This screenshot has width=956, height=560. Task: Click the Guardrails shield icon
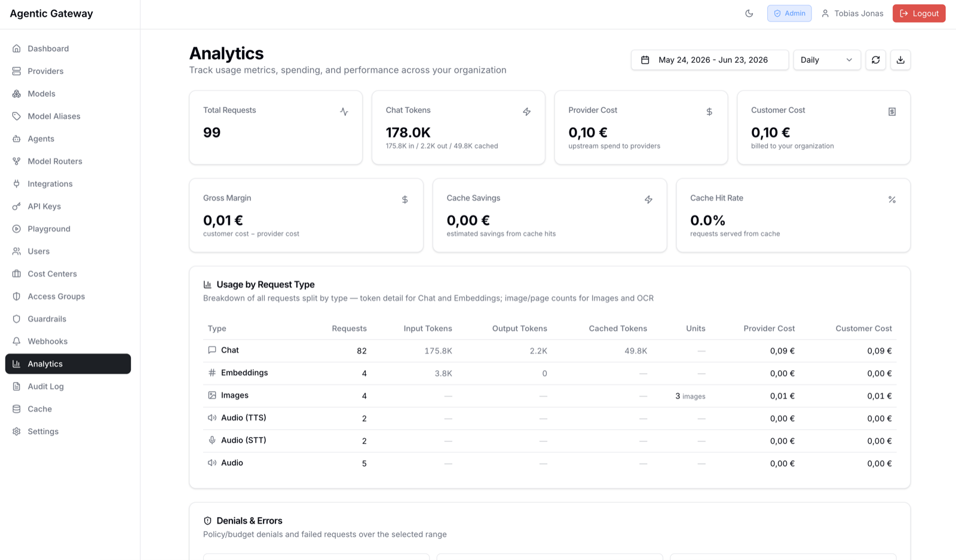point(17,319)
